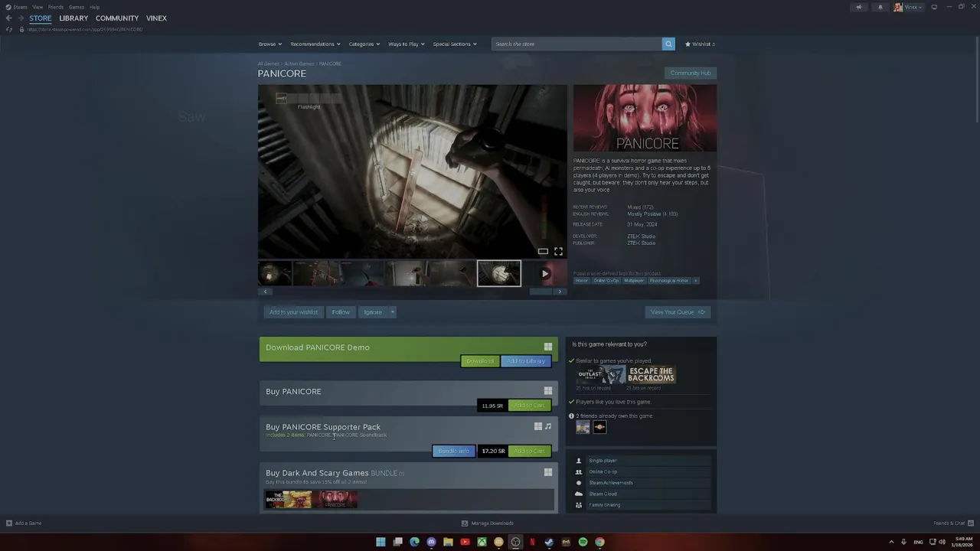
Task: Open Microsoft Edge from the taskbar
Action: (414, 542)
